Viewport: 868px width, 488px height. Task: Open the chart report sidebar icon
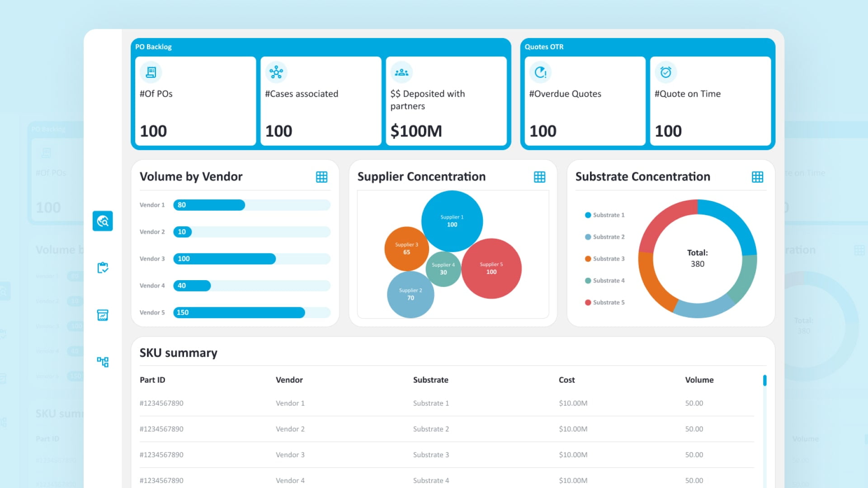pyautogui.click(x=103, y=315)
